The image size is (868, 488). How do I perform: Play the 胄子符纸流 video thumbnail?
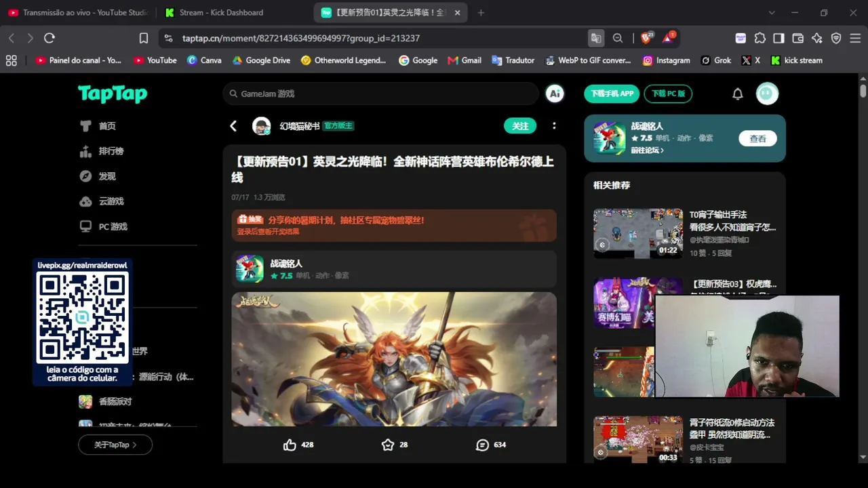638,440
